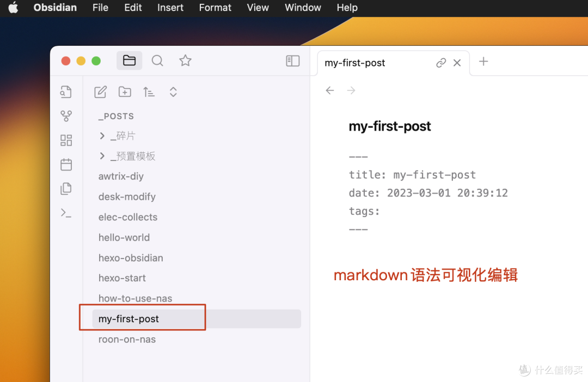Expand the _预置模板 folder

[102, 156]
